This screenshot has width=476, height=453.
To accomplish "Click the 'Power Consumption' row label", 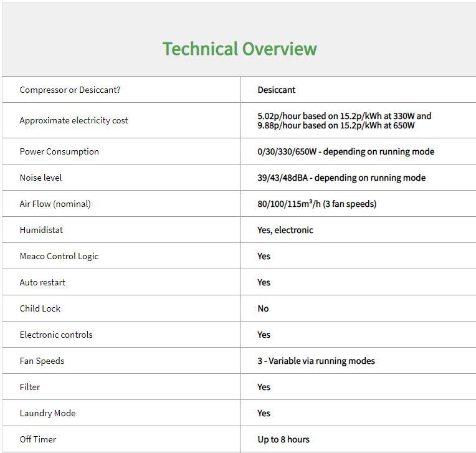I will tap(59, 151).
